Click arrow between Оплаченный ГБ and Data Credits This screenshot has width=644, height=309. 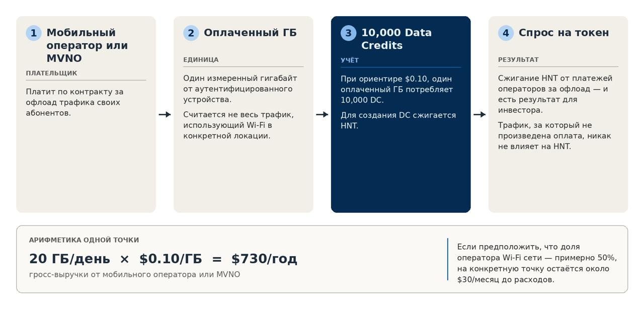[323, 115]
